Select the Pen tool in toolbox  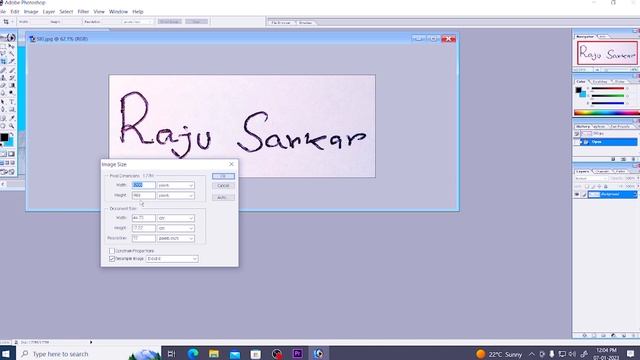[3, 109]
